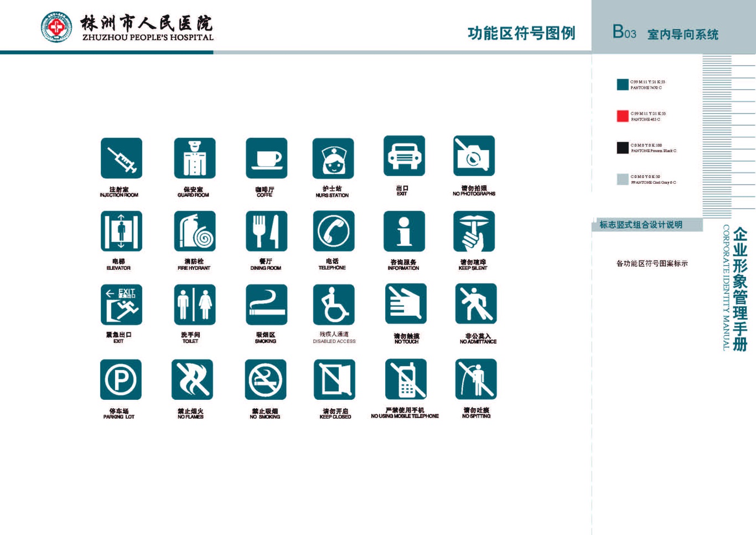The height and width of the screenshot is (535, 756).
Task: Click the Elevator icon
Action: 121,231
